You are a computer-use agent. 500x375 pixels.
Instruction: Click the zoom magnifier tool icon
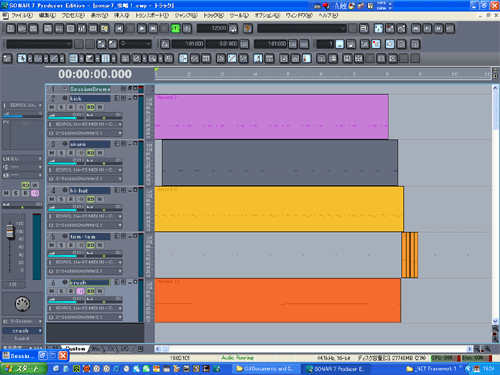(153, 59)
